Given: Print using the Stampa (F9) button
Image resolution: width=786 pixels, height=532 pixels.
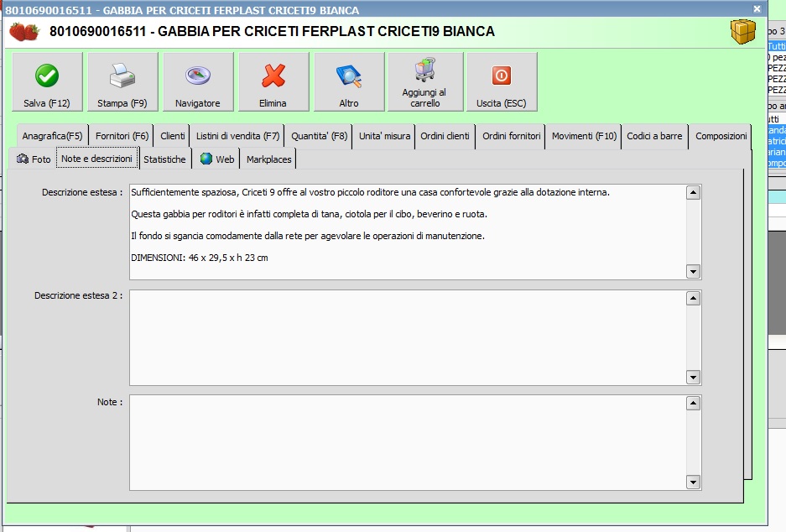Looking at the screenshot, I should (122, 81).
